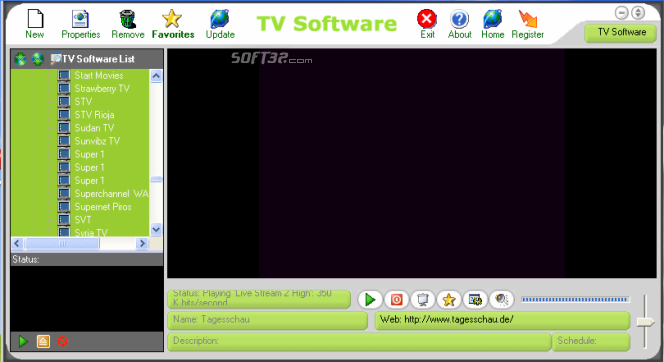Screen dimensions: 664x362
Task: Go to Home globe icon
Action: [x=492, y=19]
